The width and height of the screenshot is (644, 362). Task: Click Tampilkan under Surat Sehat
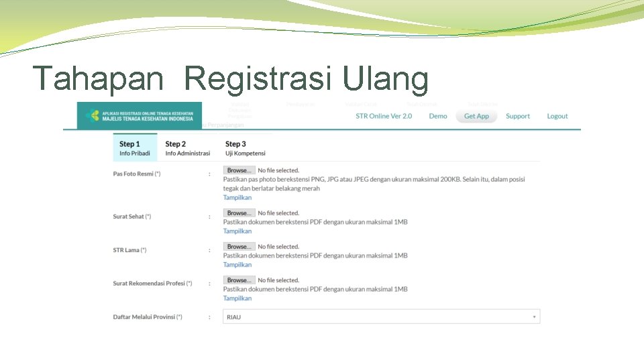point(237,231)
